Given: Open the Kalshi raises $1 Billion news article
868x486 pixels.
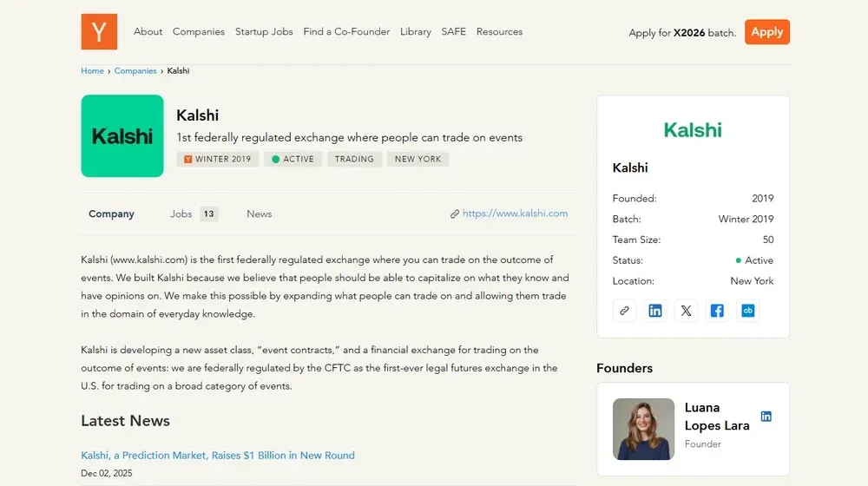Looking at the screenshot, I should (218, 455).
